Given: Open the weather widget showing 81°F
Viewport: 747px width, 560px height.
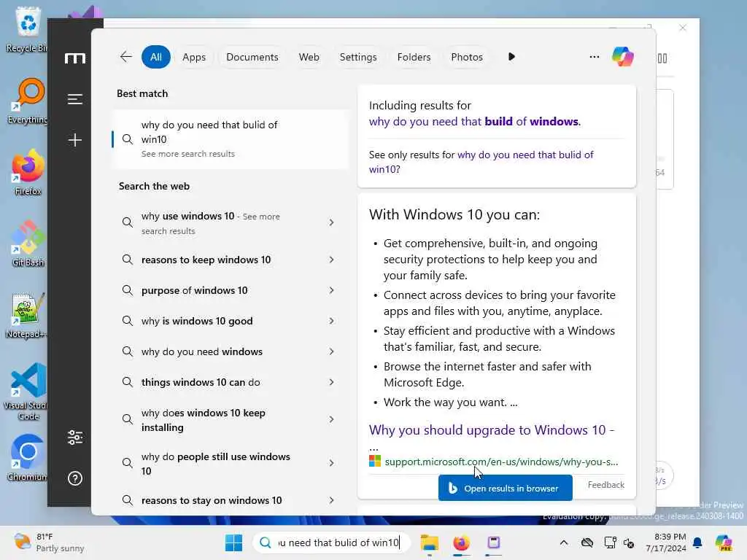Looking at the screenshot, I should pos(49,542).
